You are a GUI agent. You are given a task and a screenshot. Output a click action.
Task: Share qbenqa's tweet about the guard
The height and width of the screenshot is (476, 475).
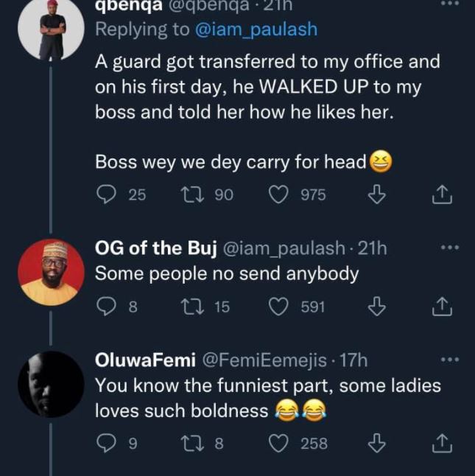tap(441, 195)
